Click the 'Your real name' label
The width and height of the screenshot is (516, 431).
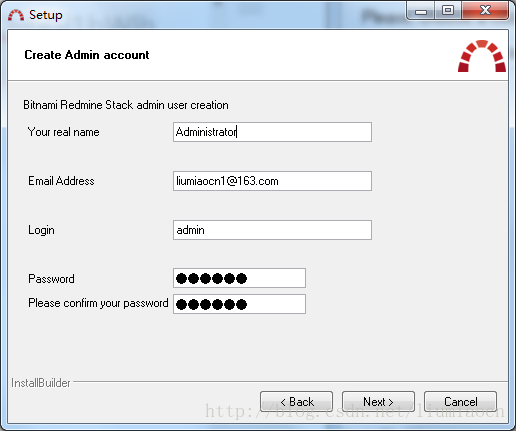click(63, 132)
